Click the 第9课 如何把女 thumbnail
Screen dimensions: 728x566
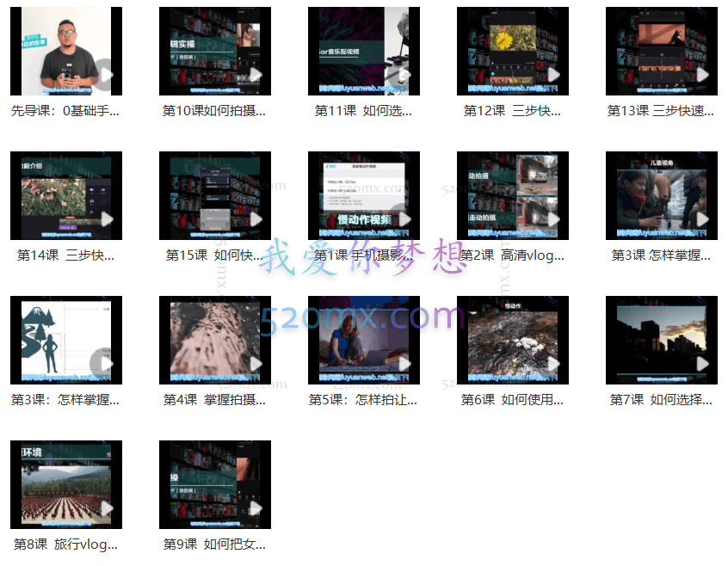click(215, 484)
